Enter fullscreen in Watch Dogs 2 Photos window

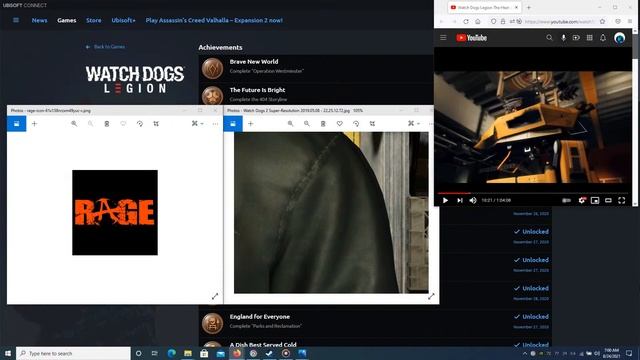tap(431, 296)
